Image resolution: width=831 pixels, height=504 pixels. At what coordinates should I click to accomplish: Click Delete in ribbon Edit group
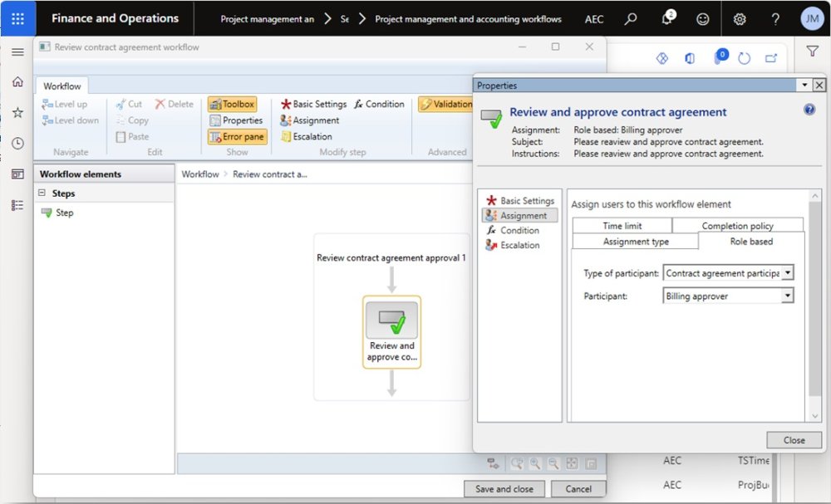click(x=175, y=105)
